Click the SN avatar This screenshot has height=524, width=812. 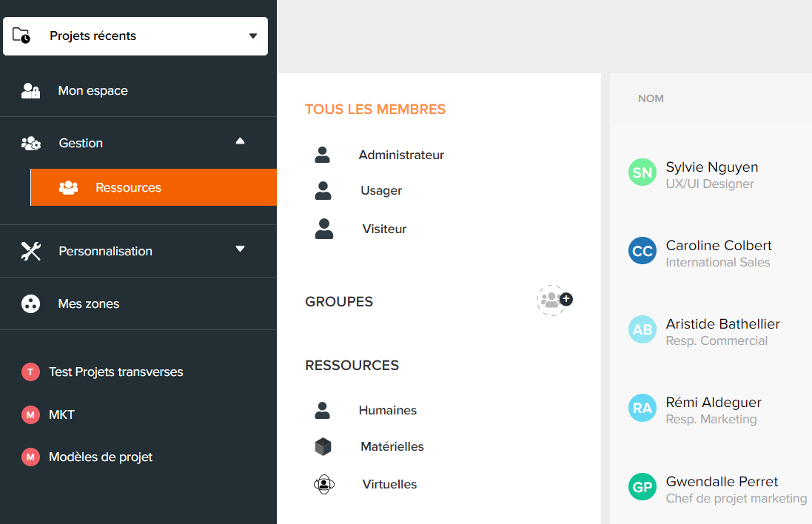click(x=642, y=172)
